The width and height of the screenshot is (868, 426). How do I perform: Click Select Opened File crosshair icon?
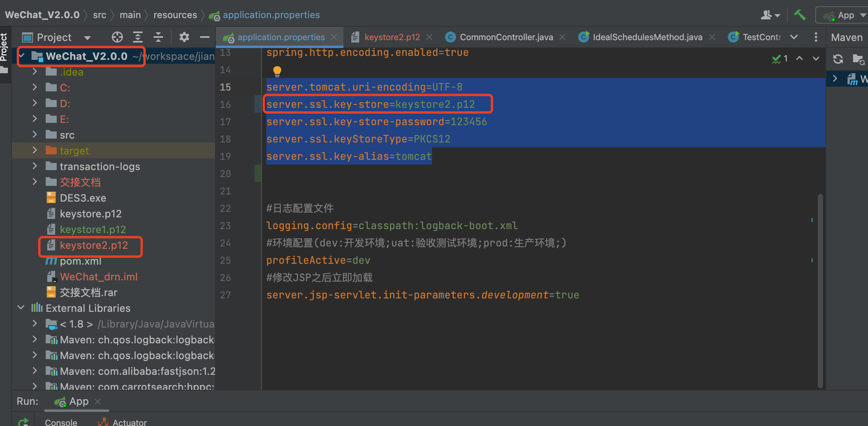click(x=117, y=37)
